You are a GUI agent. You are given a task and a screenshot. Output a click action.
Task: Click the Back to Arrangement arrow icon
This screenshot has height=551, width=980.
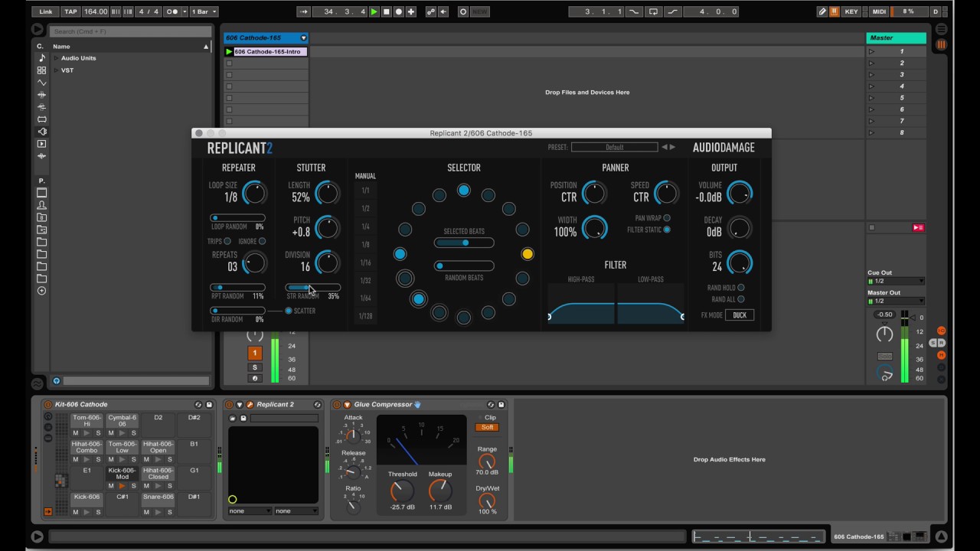tap(443, 11)
